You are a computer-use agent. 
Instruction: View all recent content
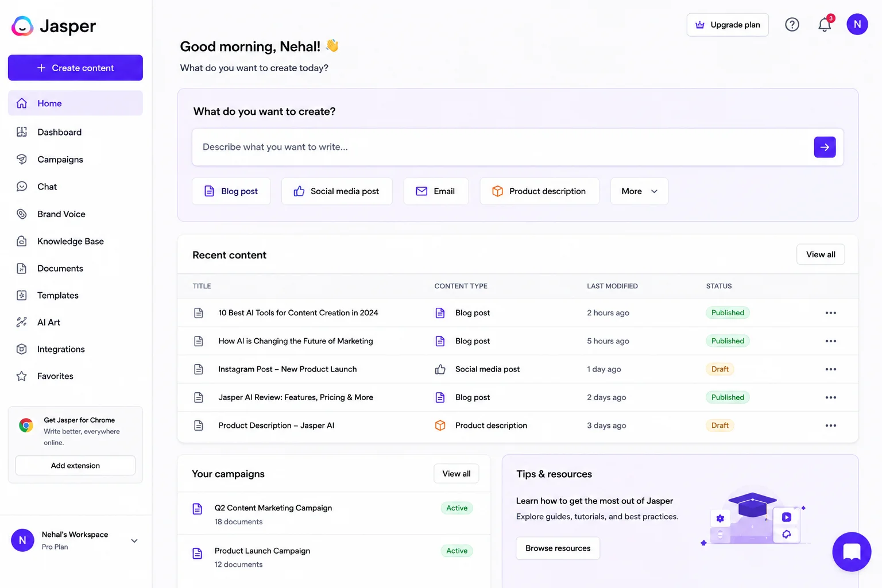click(x=821, y=254)
